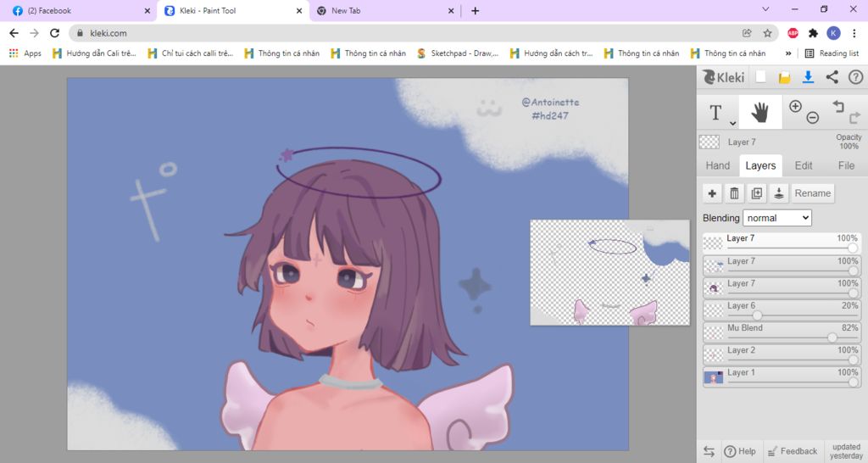Create a new image in Kleki
868x463 pixels.
[761, 77]
